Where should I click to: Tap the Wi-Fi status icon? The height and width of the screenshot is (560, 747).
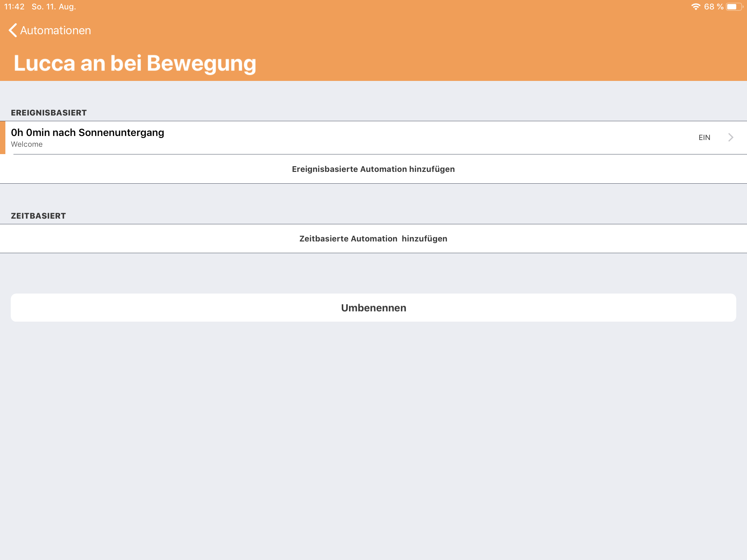click(695, 7)
